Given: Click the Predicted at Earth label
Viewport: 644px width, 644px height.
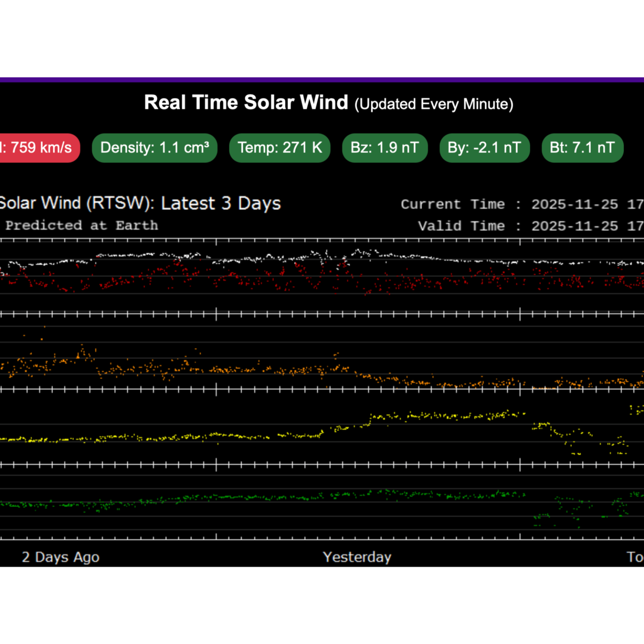Looking at the screenshot, I should click(82, 225).
